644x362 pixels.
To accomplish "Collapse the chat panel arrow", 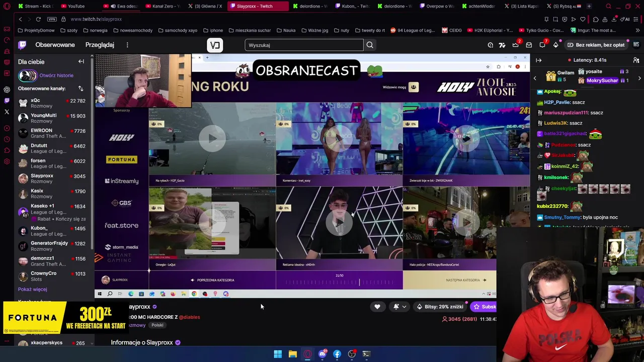I will (539, 60).
